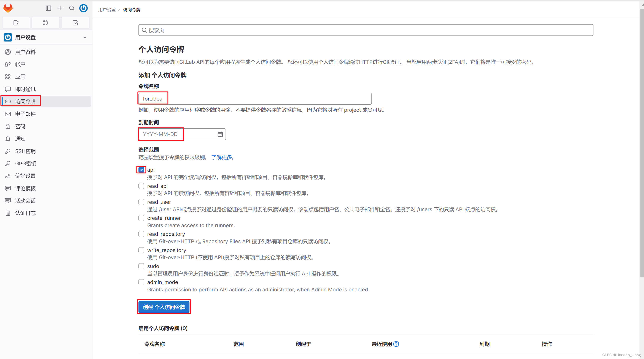Collapse the 用户设置 sidebar section chevron
Image resolution: width=644 pixels, height=359 pixels.
pos(85,37)
